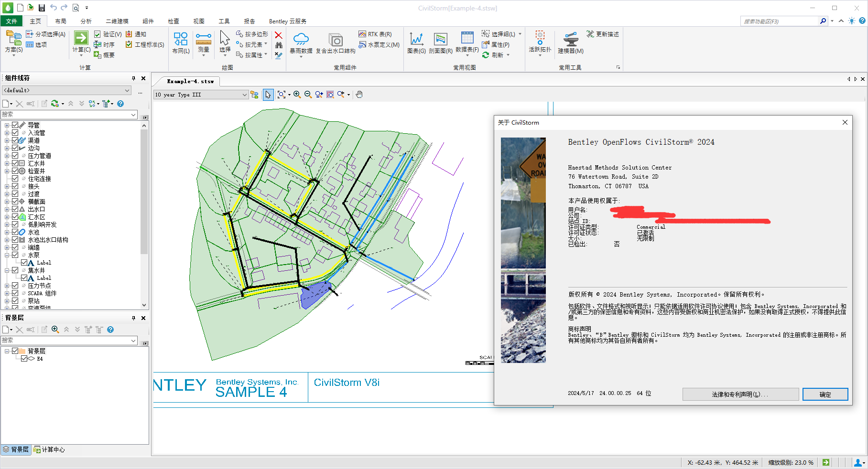The image size is (868, 469).
Task: Open RTK 表(R) tool
Action: pyautogui.click(x=375, y=34)
